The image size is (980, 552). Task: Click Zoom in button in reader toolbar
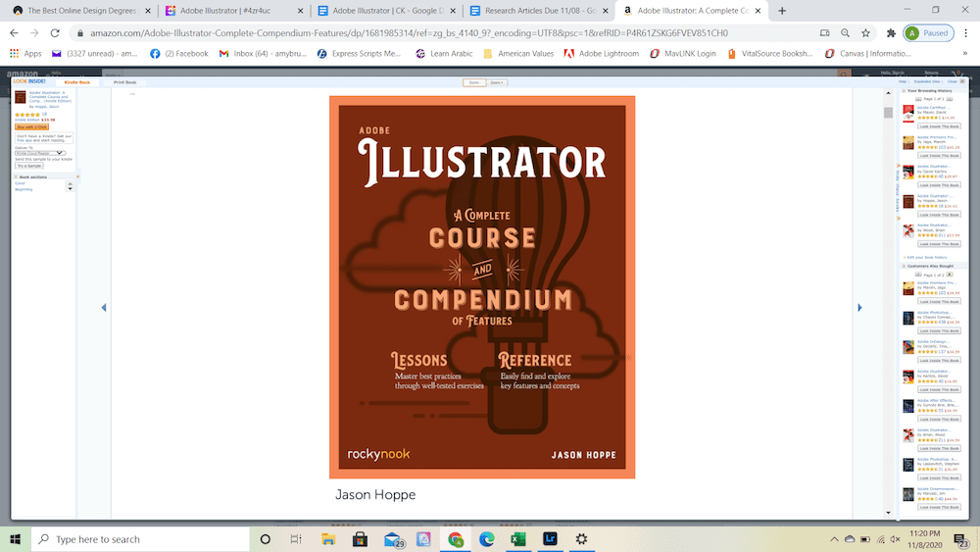pos(497,82)
